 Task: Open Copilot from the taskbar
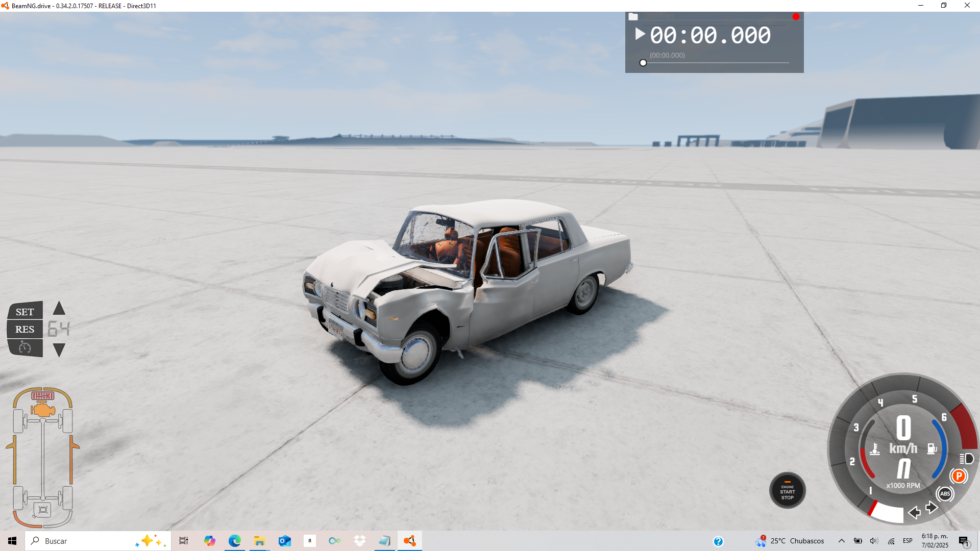coord(209,541)
